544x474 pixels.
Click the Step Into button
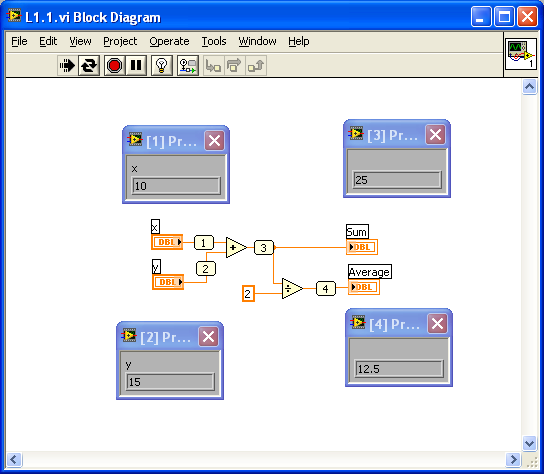[213, 65]
